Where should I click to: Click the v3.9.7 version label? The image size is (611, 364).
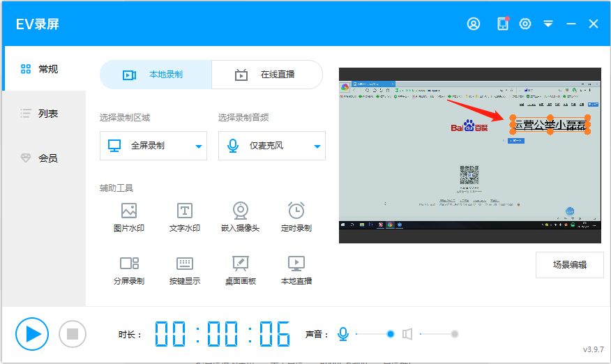[x=593, y=349]
